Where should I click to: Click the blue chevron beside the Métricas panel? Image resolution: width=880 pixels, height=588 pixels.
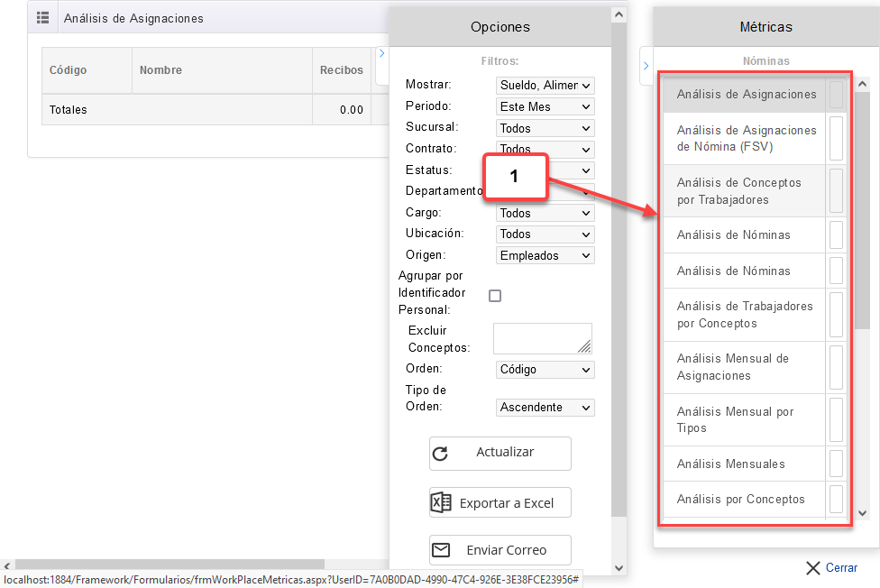(x=646, y=66)
